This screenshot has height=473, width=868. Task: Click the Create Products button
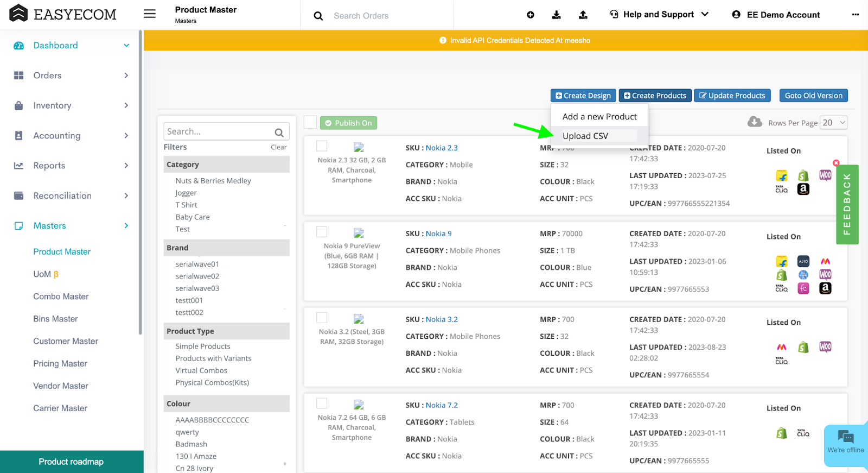tap(655, 96)
